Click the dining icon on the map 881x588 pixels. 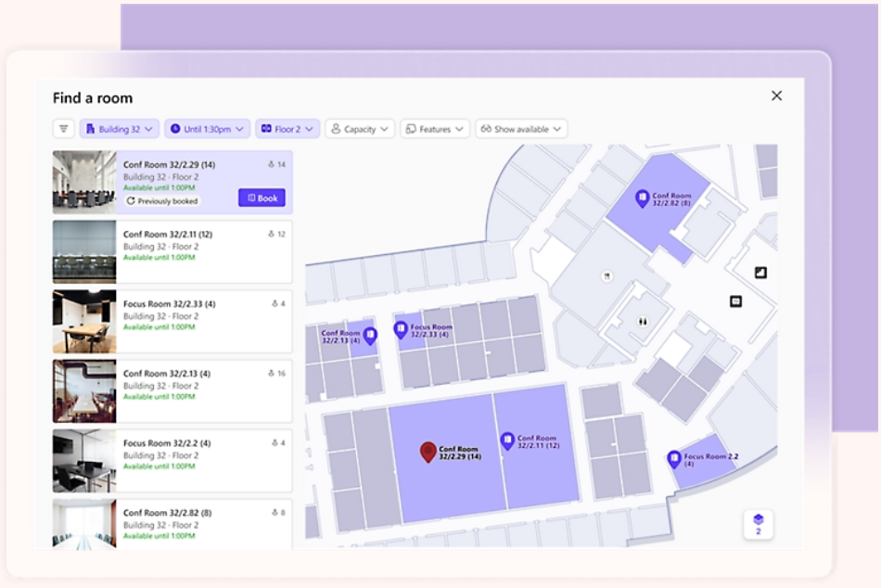coord(606,276)
